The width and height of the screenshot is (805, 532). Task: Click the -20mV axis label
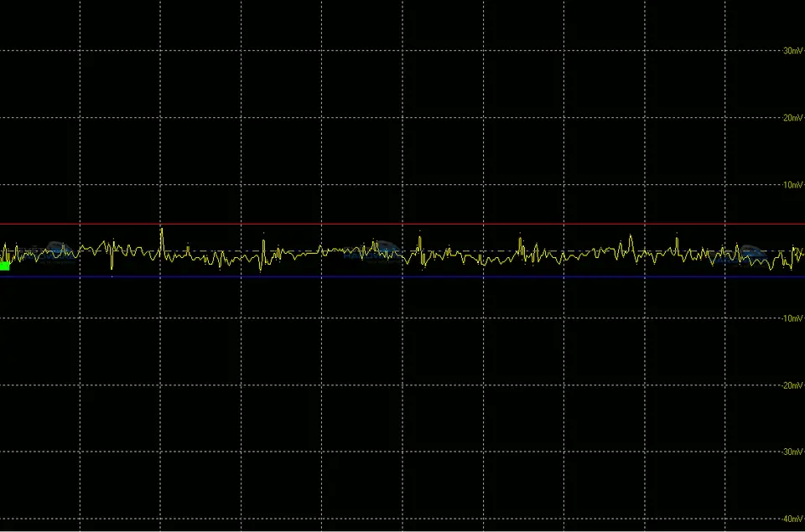tap(791, 385)
